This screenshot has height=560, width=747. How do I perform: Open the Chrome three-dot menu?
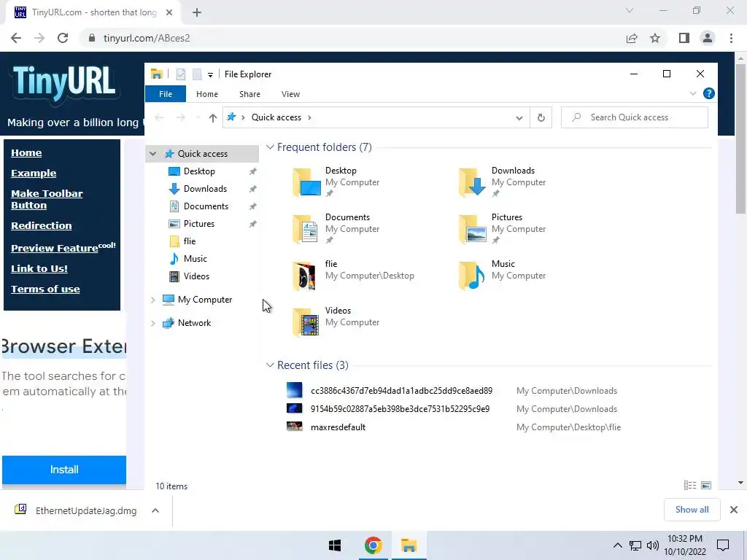pyautogui.click(x=731, y=38)
